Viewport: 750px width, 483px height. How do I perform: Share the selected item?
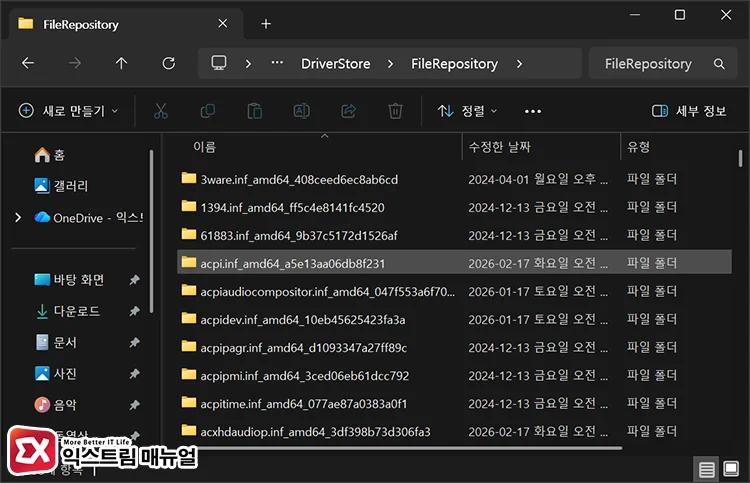click(348, 111)
